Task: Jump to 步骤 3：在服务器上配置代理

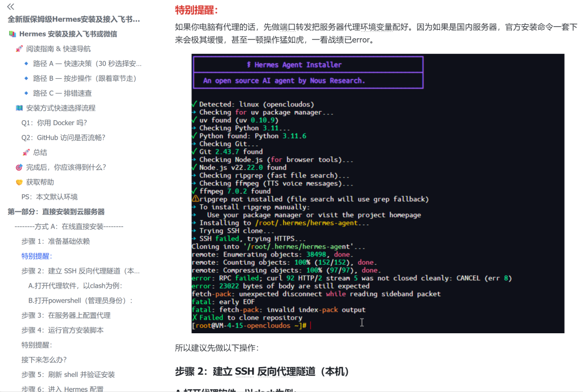Action: pyautogui.click(x=66, y=315)
